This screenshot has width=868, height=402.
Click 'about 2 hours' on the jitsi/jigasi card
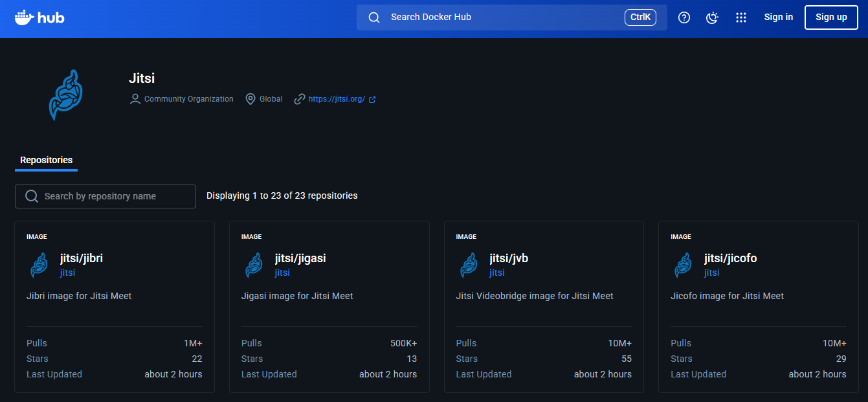point(388,374)
